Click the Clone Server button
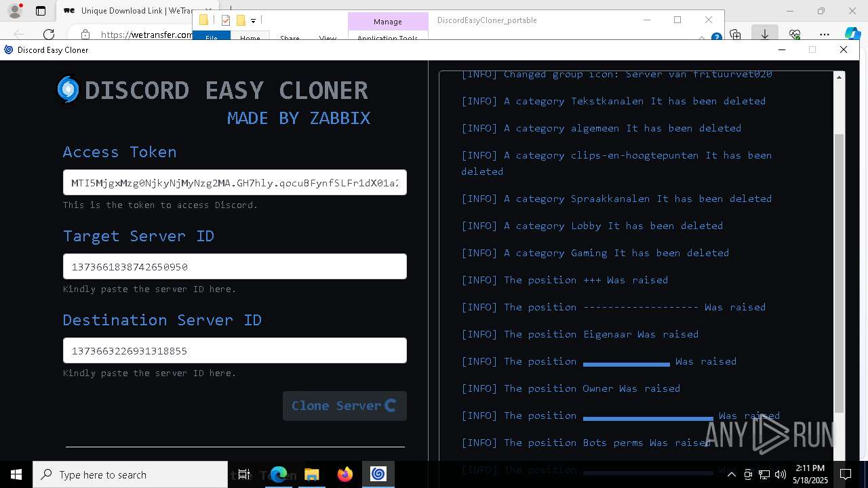 point(344,406)
